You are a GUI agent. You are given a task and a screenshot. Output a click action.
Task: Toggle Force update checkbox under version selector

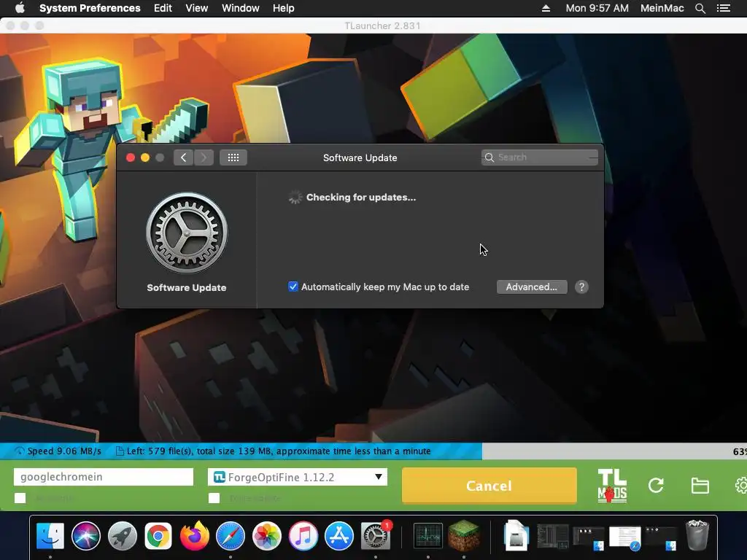tap(214, 498)
